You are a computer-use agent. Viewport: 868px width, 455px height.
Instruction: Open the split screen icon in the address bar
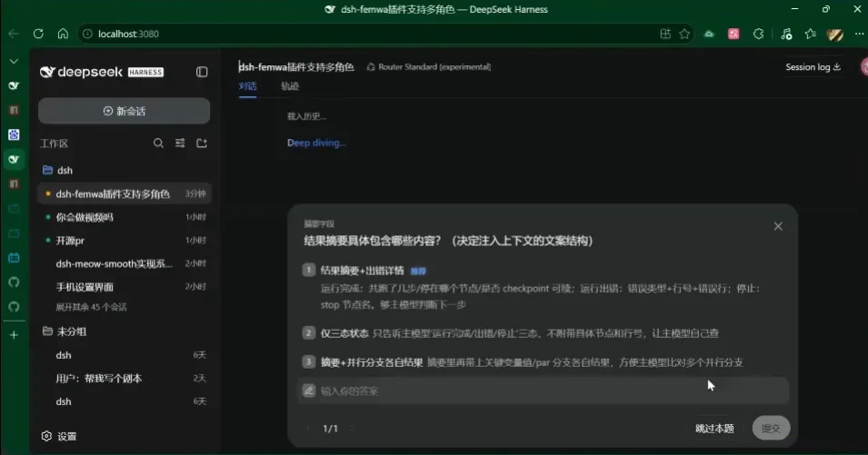665,34
